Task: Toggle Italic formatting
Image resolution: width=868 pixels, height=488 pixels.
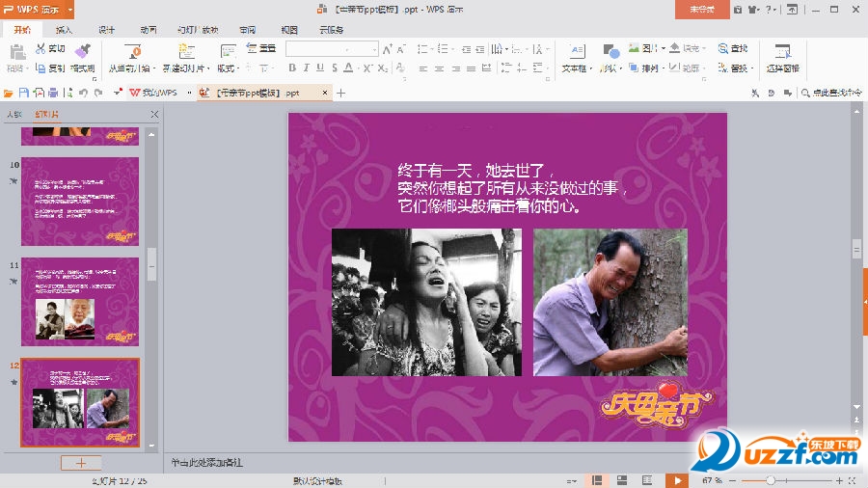Action: pyautogui.click(x=307, y=68)
